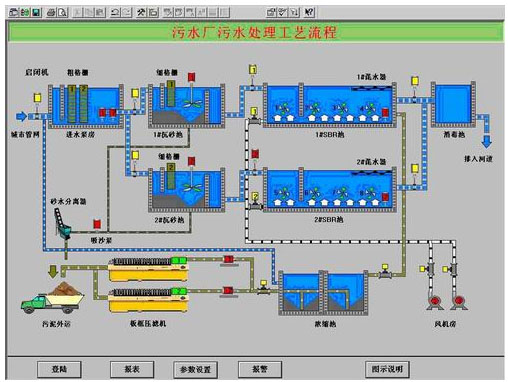The width and height of the screenshot is (508, 382).
Task: Select coarse screen 1 in 进水泵房
Action: 72,104
